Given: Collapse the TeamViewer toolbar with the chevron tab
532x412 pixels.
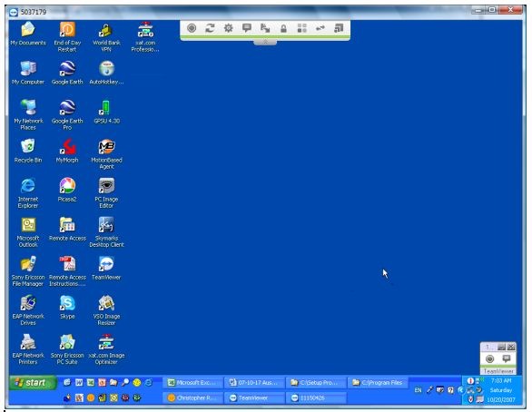Looking at the screenshot, I should tap(265, 42).
